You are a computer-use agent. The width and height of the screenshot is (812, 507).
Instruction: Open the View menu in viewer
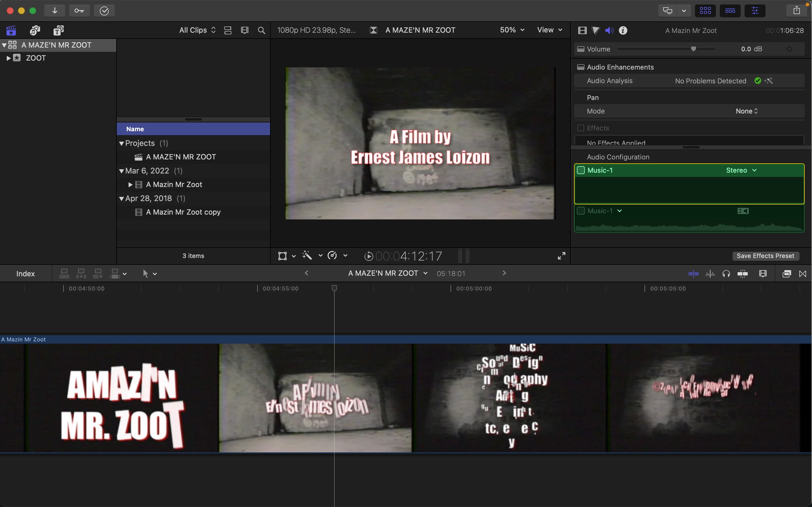(549, 30)
